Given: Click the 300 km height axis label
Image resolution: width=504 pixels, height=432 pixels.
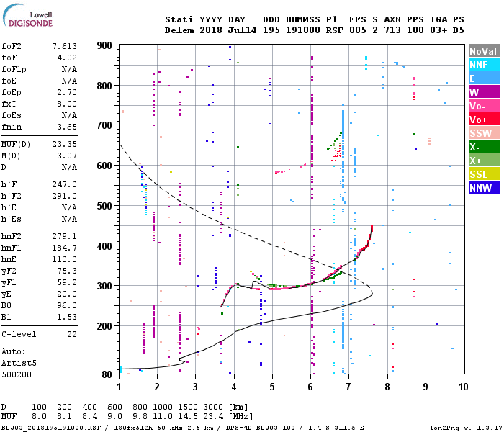Looking at the screenshot, I should pyautogui.click(x=104, y=286).
